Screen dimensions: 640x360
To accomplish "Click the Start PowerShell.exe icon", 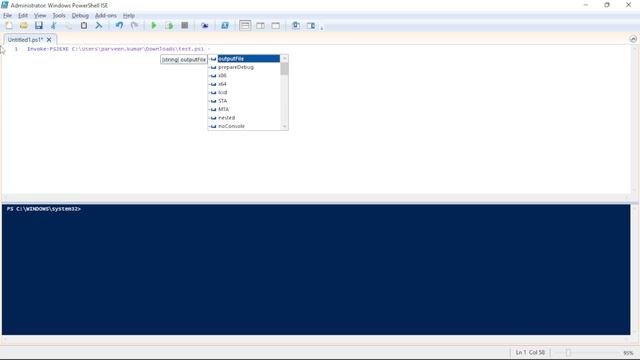I will click(x=224, y=26).
